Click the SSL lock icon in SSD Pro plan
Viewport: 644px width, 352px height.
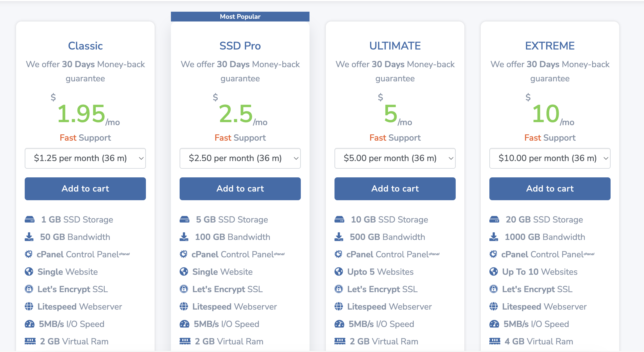click(184, 289)
